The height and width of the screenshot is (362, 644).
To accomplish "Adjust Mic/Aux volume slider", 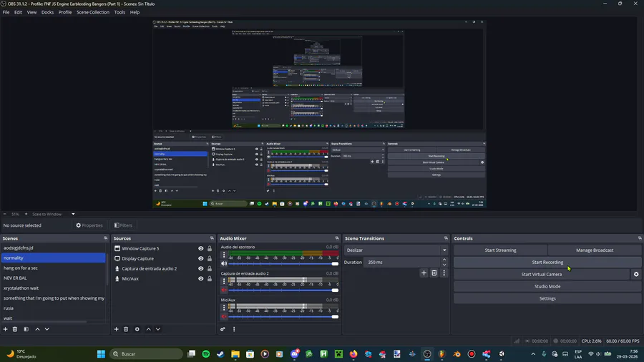I will [x=283, y=316].
